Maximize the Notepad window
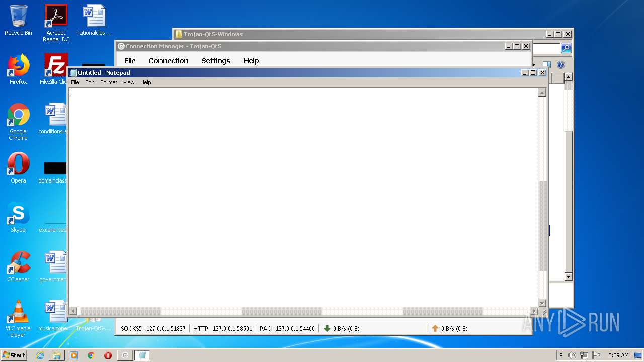Image resolution: width=644 pixels, height=362 pixels. (x=533, y=73)
